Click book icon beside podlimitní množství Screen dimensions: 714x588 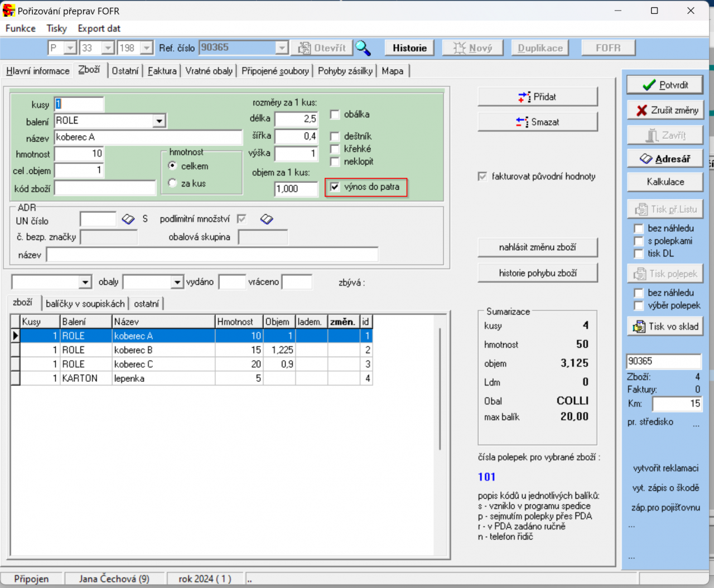267,219
